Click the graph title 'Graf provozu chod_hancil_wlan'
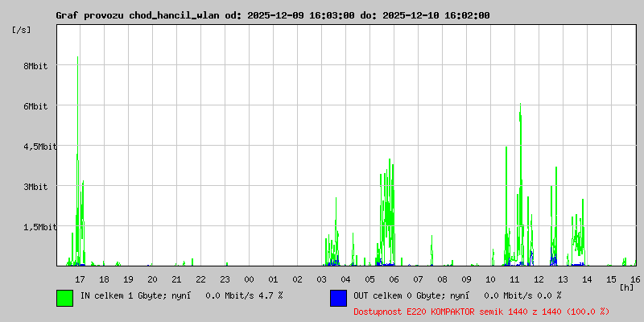This screenshot has width=644, height=322. point(138,15)
